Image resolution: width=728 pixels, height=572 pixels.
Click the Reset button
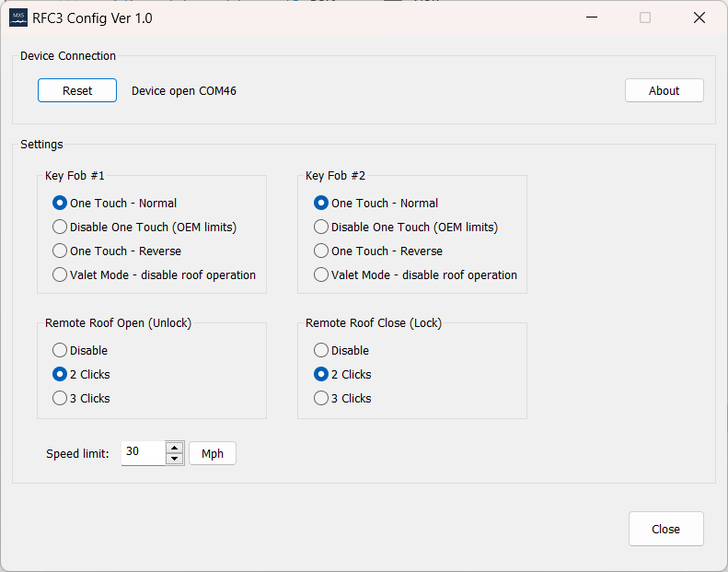77,90
